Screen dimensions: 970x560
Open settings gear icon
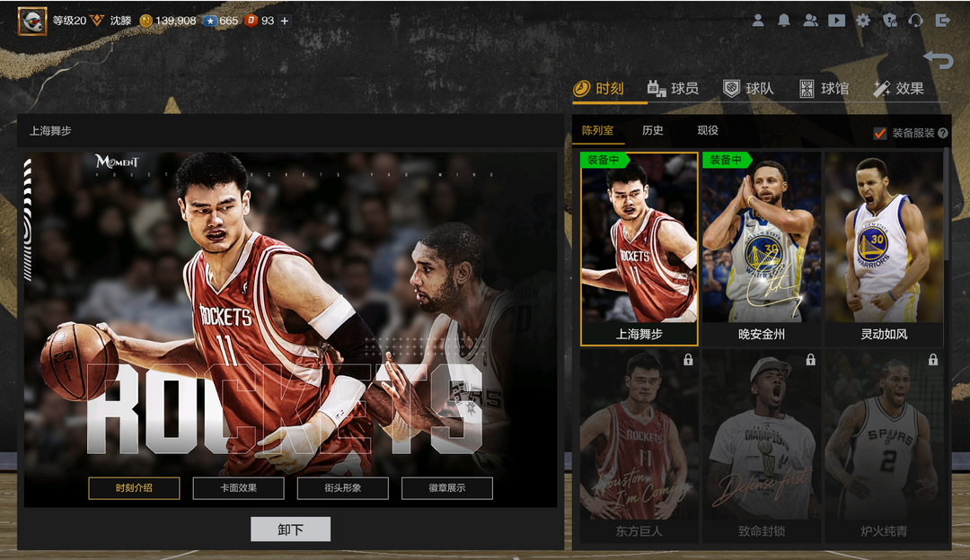(863, 21)
